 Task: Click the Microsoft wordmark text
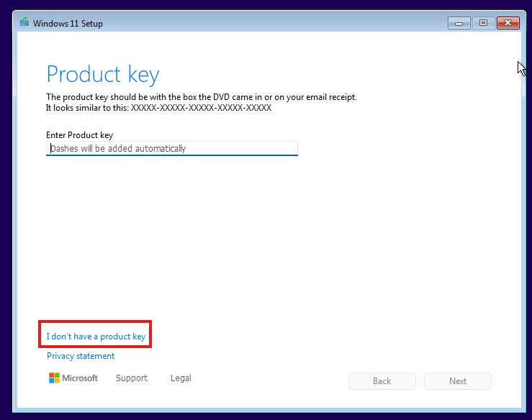coord(80,378)
